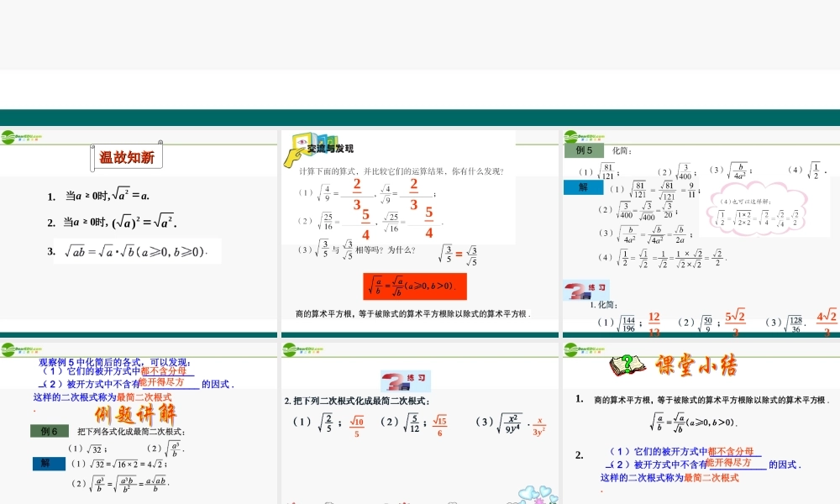The image size is (840, 504).
Task: Click the pink cloud callout (4)也可以这样解
Action: click(758, 210)
